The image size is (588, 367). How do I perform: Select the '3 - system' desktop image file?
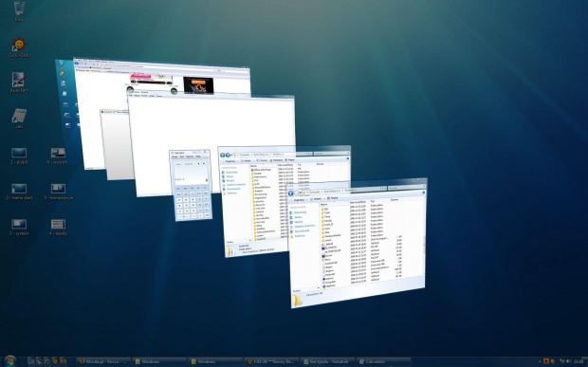(19, 227)
